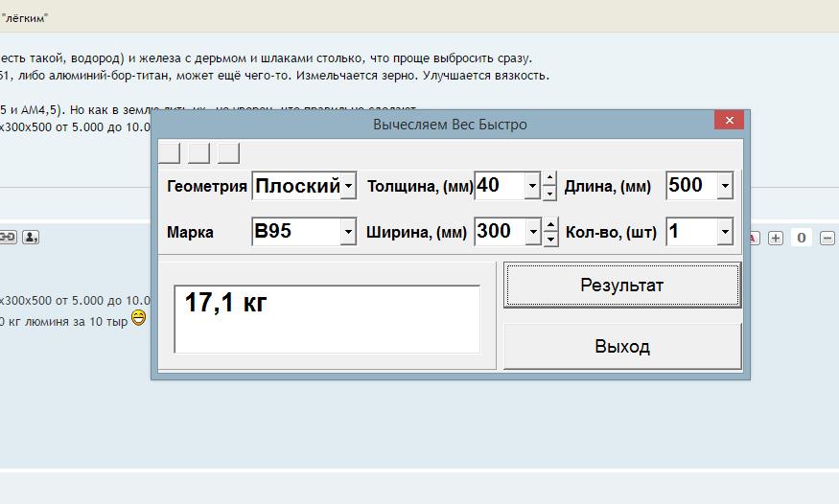Click the result box showing 17,1 кг
The image size is (839, 504).
(x=327, y=319)
